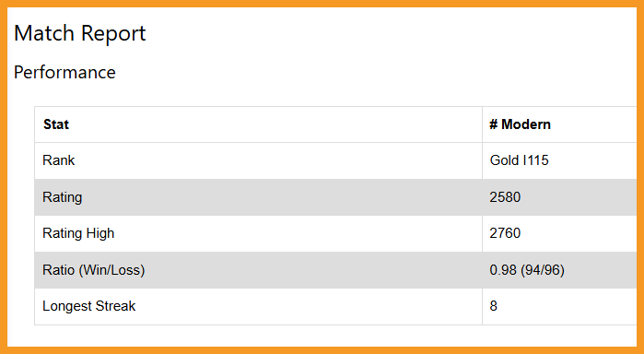Select the # Modern column header

pyautogui.click(x=520, y=124)
